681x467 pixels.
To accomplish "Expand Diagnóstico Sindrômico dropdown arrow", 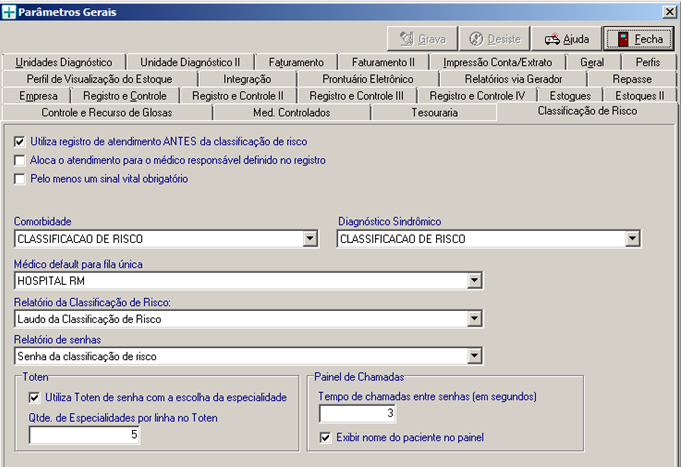I will coord(632,238).
